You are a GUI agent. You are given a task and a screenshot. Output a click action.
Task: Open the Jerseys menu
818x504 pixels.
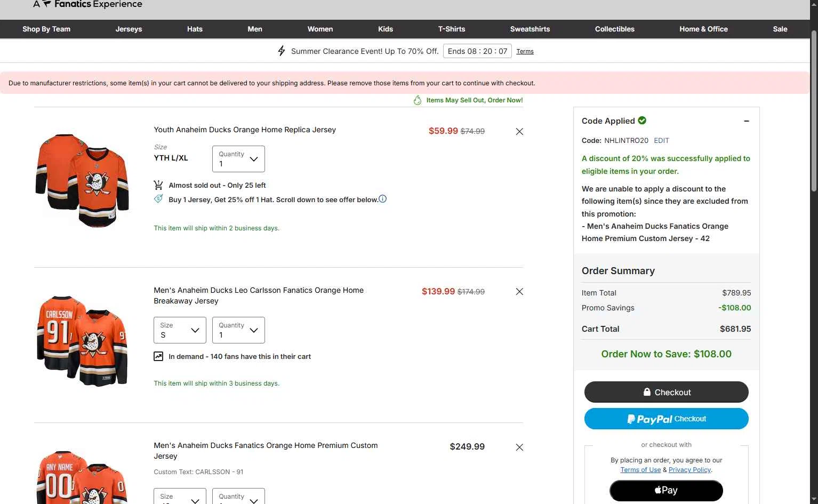[x=129, y=29]
